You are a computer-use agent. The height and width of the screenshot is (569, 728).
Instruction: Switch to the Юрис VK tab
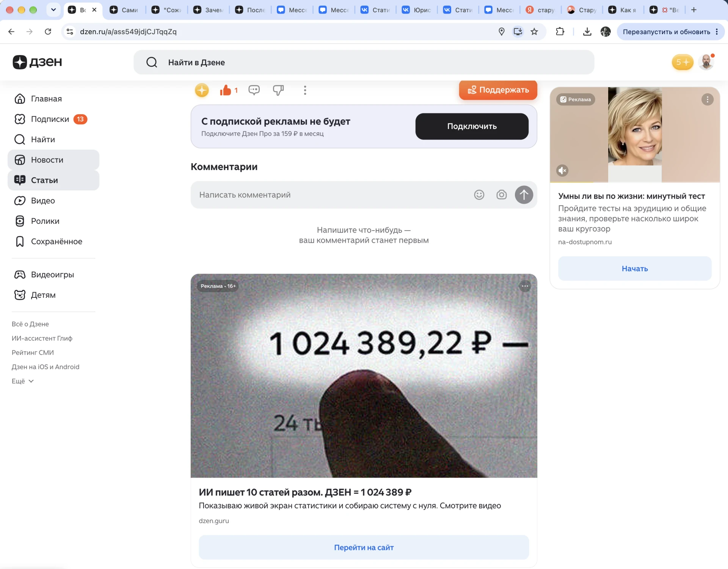pos(416,10)
